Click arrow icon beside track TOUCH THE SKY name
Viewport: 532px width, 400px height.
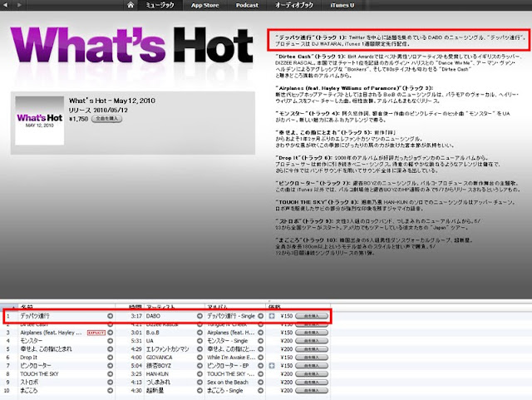110,374
